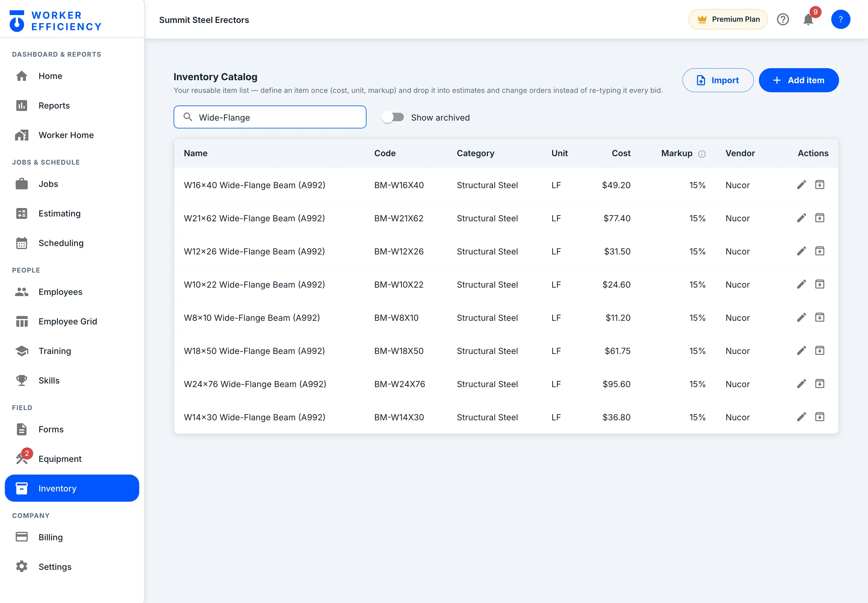Toggle the Show archived switch

(x=393, y=118)
